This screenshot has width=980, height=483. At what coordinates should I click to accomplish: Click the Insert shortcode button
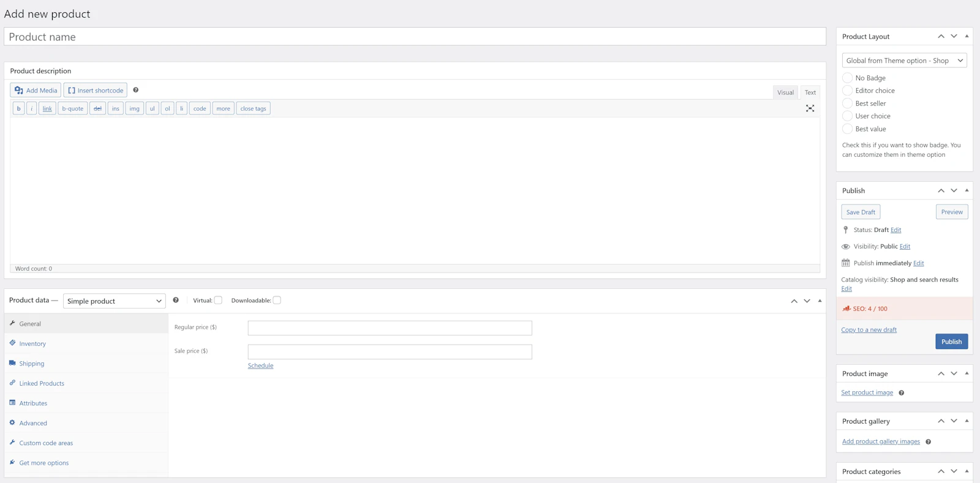96,90
